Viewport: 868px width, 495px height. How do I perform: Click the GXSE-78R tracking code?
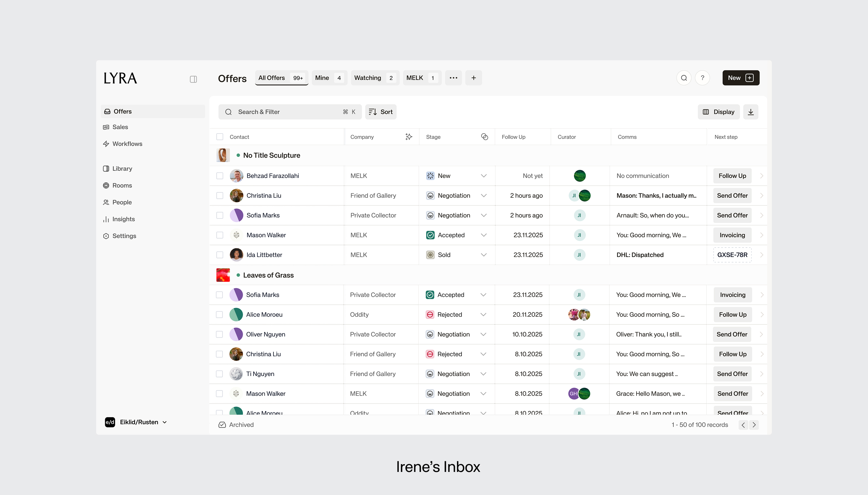(732, 255)
